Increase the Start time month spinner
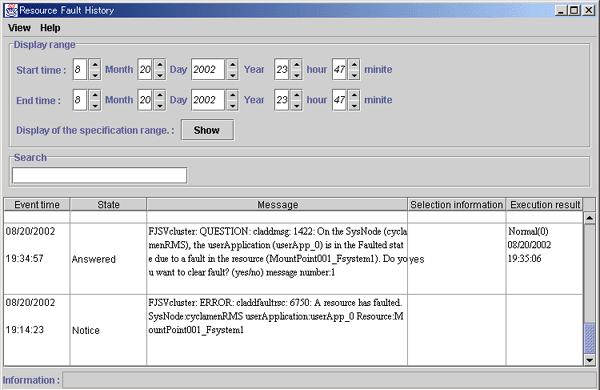The height and width of the screenshot is (390, 600). 95,64
